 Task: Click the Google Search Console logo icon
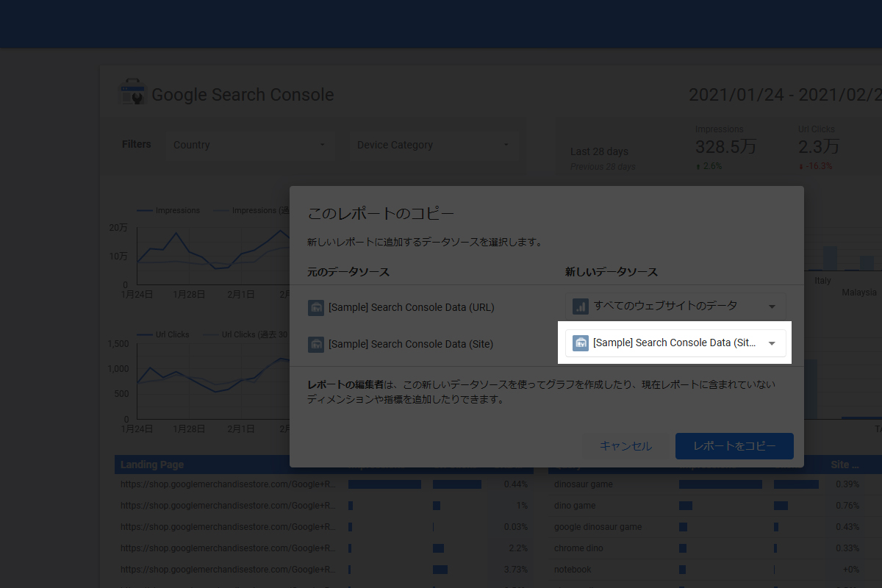pyautogui.click(x=132, y=93)
